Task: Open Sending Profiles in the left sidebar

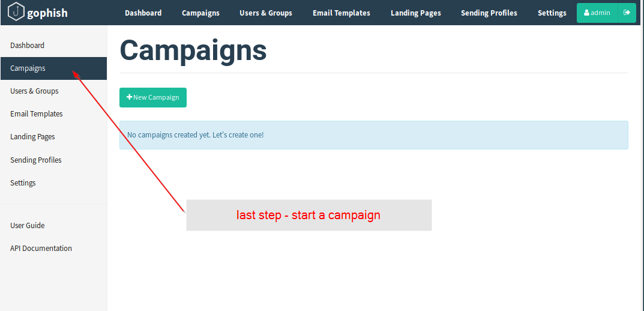Action: tap(36, 160)
